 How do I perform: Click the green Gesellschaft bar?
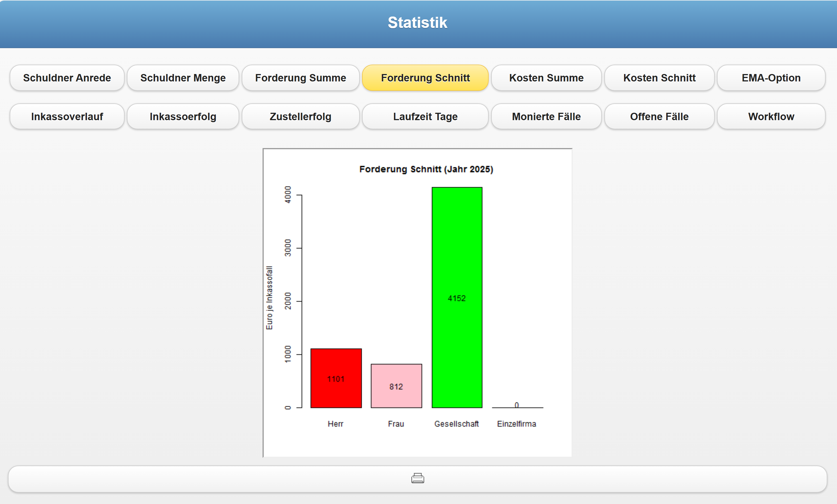[x=456, y=297]
